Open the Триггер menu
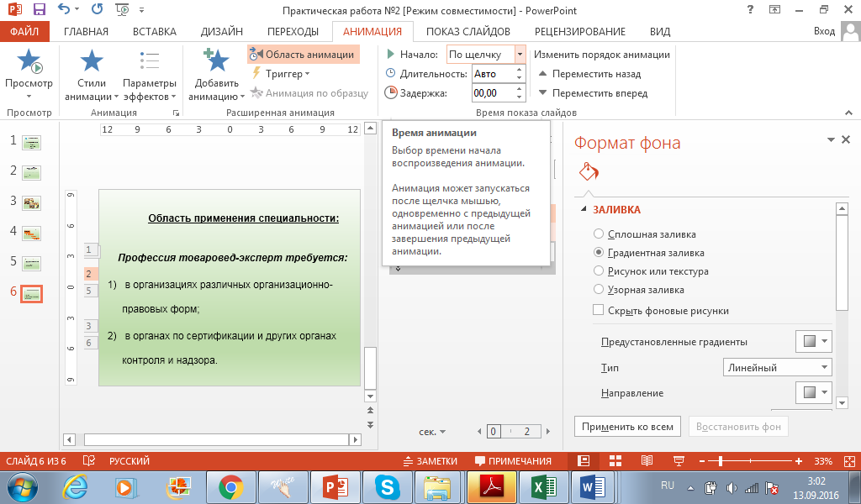Viewport: 861px width, 504px height. point(281,73)
